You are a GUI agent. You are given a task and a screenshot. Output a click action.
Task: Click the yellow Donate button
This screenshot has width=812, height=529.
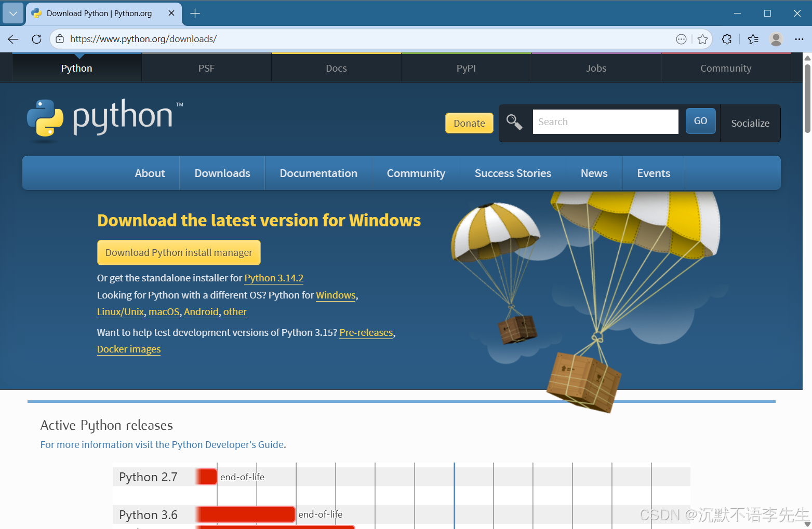(469, 123)
